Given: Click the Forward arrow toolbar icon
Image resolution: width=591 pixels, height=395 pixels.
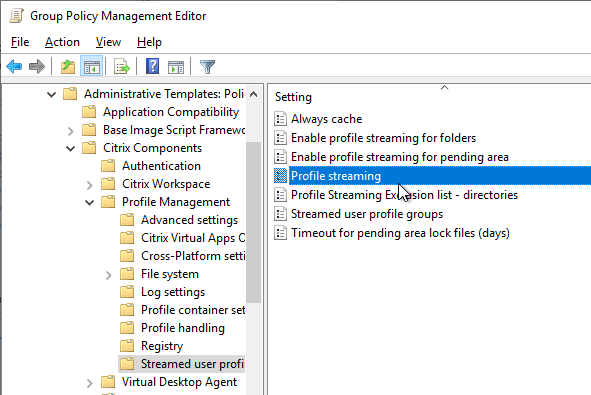Looking at the screenshot, I should click(37, 67).
